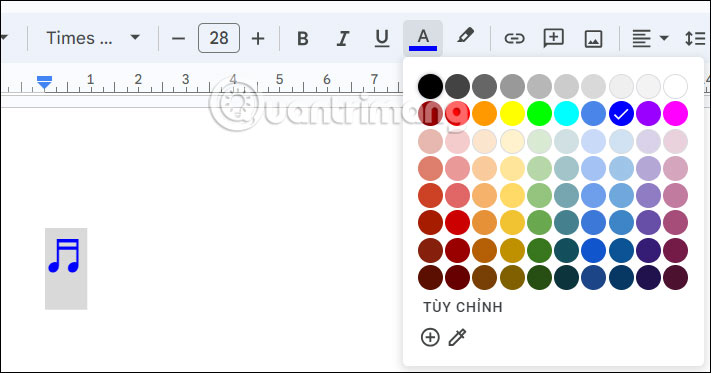
Task: Pick a color with the eyedropper tool
Action: (457, 337)
